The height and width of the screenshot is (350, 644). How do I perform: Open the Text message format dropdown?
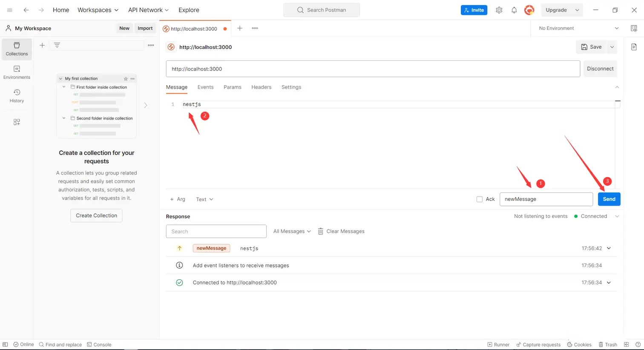pyautogui.click(x=204, y=199)
